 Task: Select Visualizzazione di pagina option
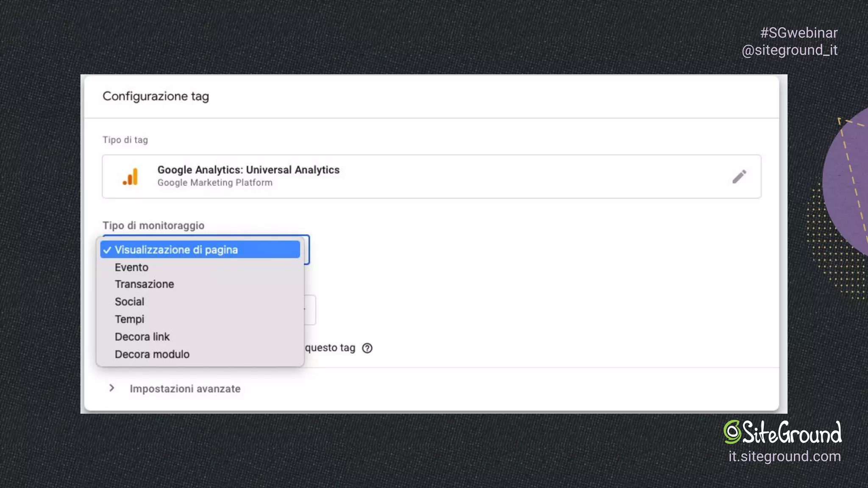pyautogui.click(x=200, y=250)
